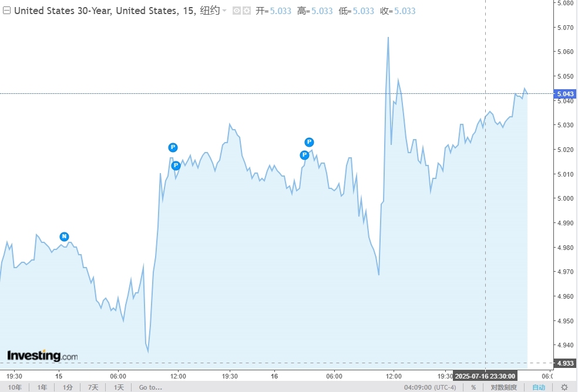Screen dimensions: 578x392
Task: Toggle 对数刻度 logarithmic scale
Action: [504, 387]
